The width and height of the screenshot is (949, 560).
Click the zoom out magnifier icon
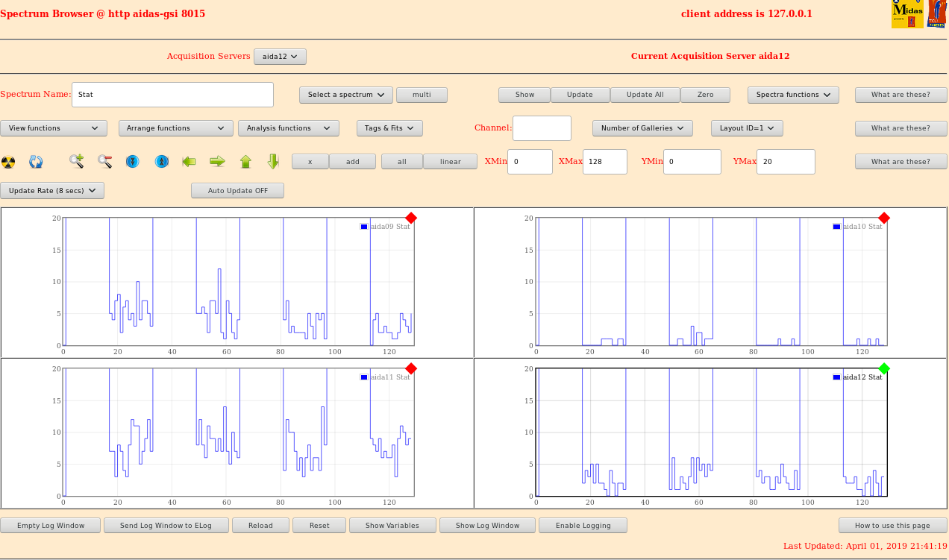(104, 161)
